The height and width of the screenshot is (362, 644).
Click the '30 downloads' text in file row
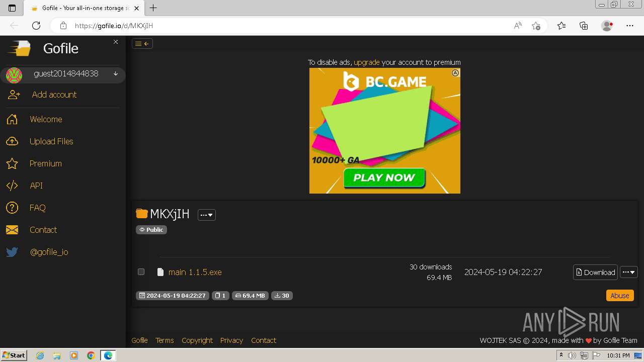point(431,267)
